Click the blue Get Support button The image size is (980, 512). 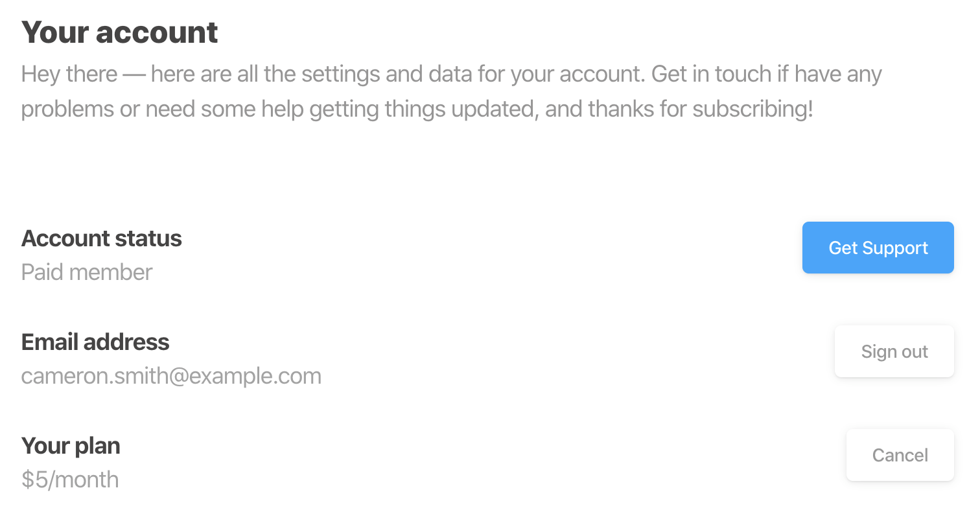tap(878, 248)
